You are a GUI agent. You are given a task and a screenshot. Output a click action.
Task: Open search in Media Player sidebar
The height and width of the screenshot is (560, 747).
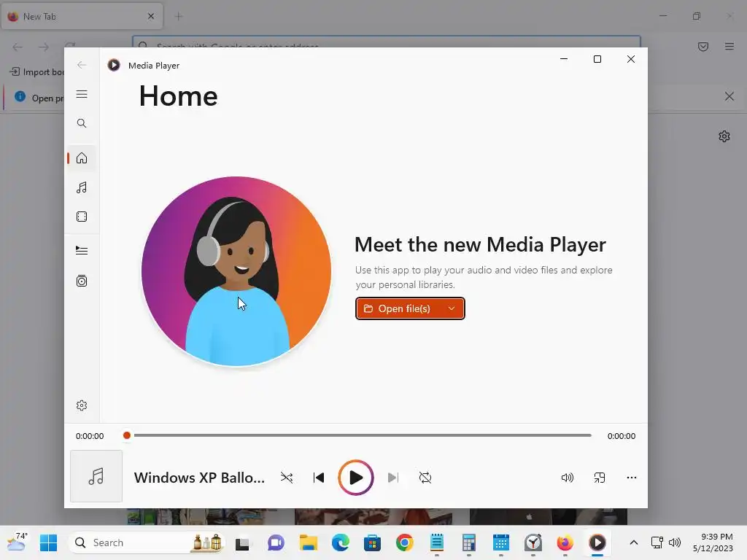pyautogui.click(x=82, y=123)
